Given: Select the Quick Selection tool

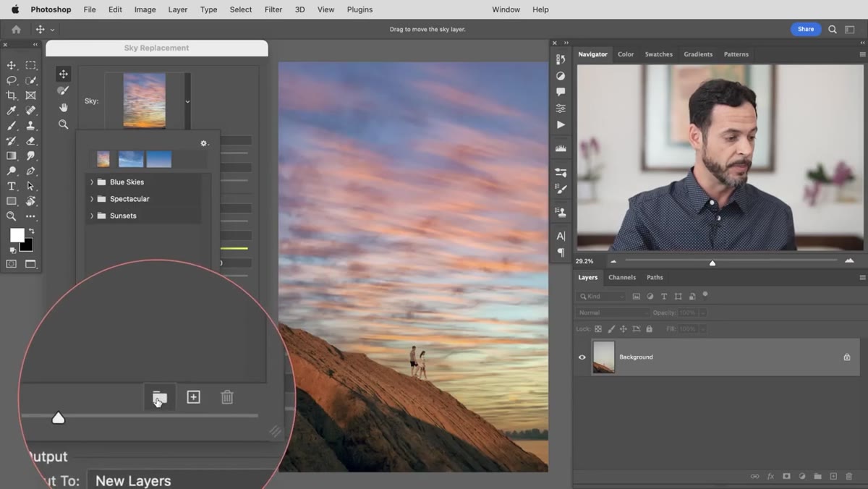Looking at the screenshot, I should 31,80.
